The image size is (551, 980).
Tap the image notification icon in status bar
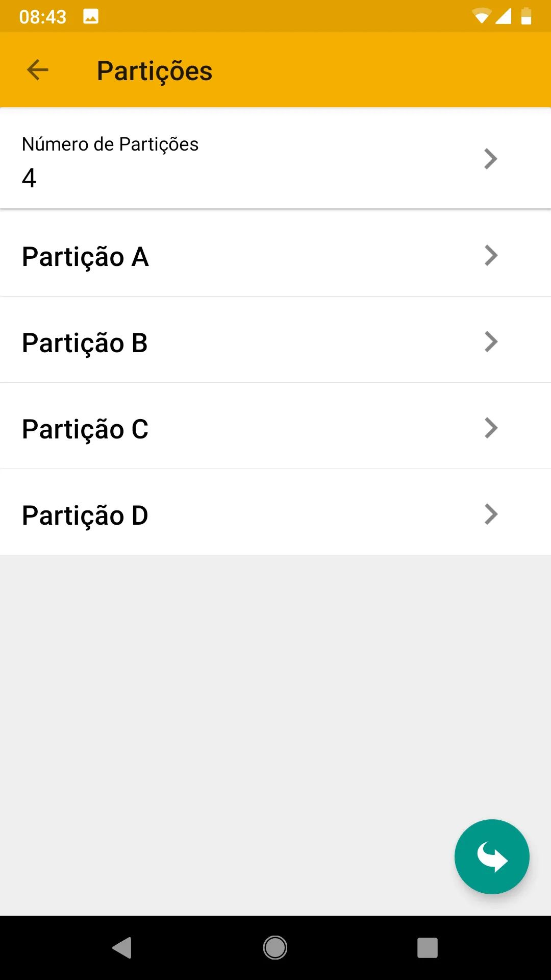click(91, 17)
